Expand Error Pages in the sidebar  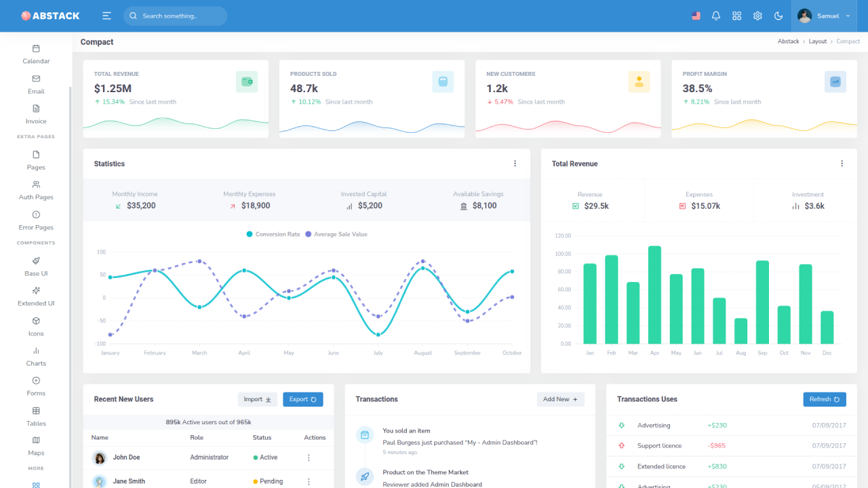[x=36, y=221]
